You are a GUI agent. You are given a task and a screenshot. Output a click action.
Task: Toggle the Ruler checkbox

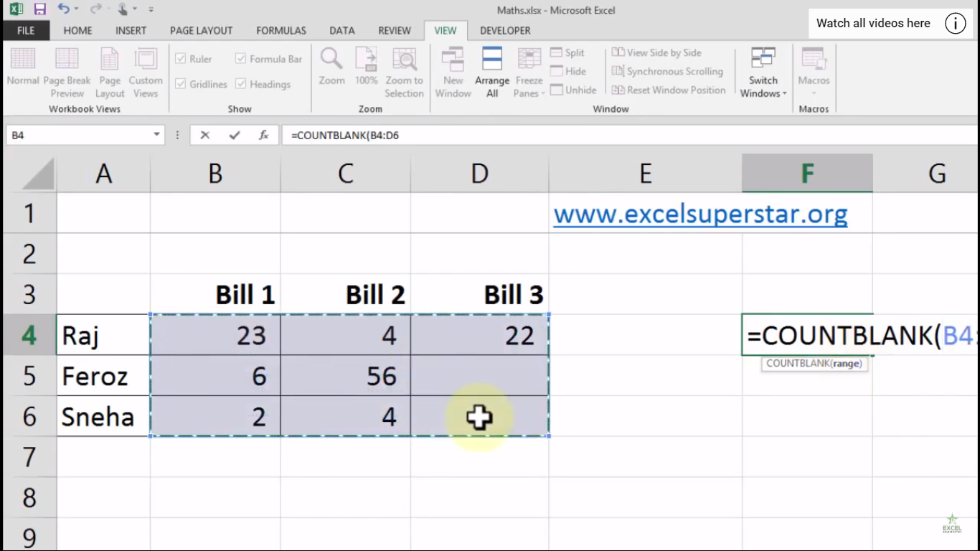pos(181,59)
